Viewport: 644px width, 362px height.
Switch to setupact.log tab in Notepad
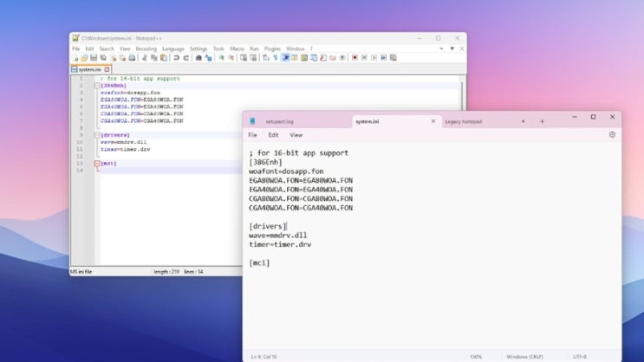click(x=280, y=121)
